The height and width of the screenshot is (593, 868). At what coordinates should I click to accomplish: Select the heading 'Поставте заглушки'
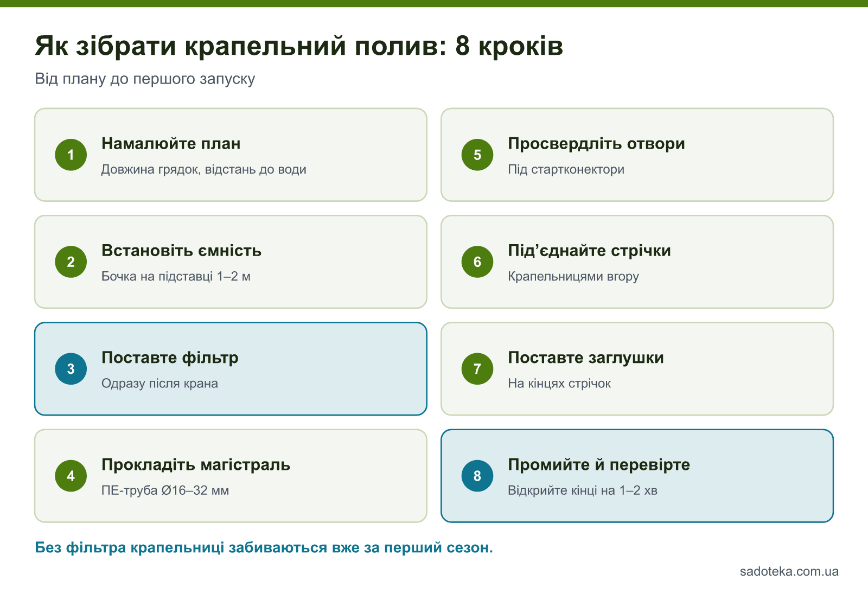[x=586, y=358]
